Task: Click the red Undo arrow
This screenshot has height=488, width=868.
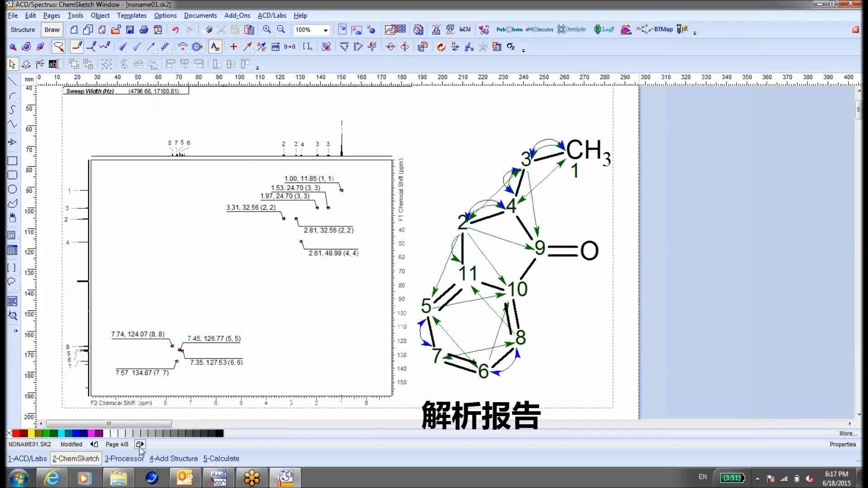Action: point(175,30)
